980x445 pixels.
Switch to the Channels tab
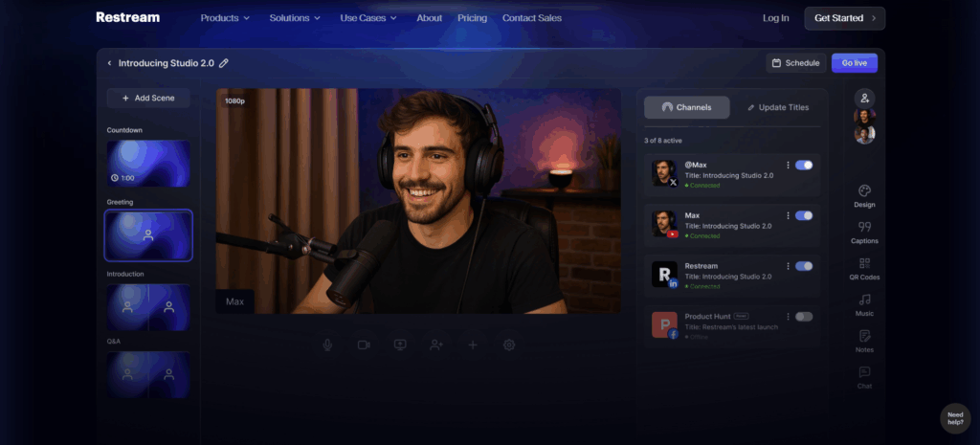[687, 107]
